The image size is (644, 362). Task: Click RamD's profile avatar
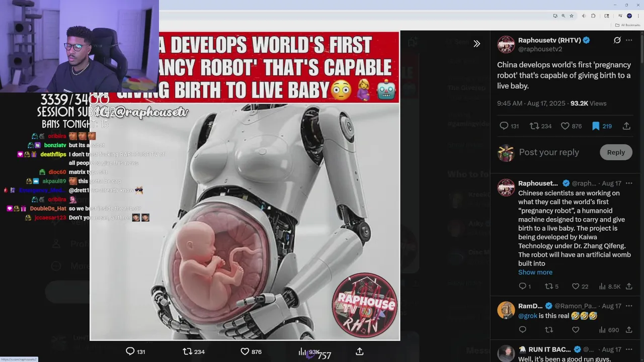pos(506,310)
